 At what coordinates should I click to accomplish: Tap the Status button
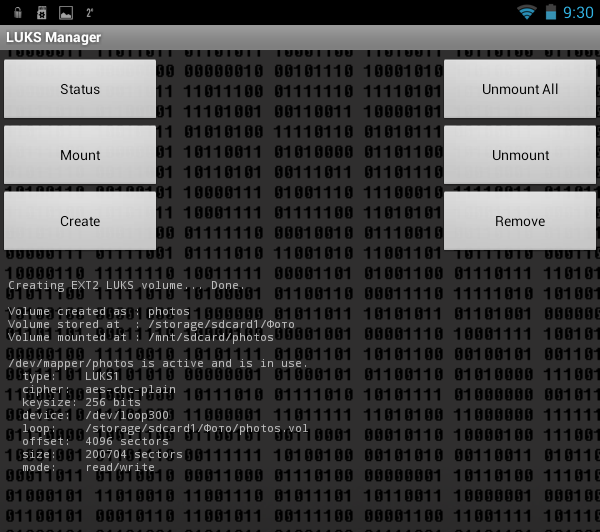80,89
